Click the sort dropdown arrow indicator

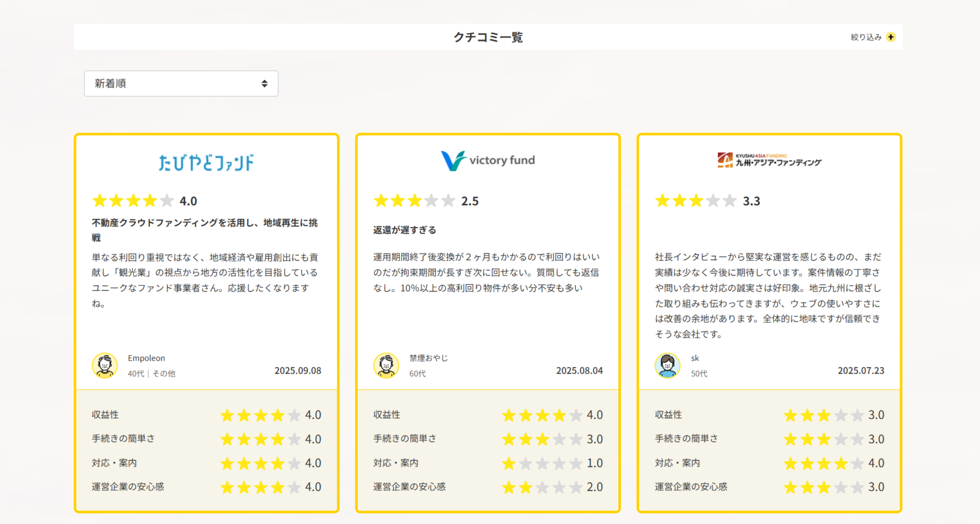tap(264, 83)
